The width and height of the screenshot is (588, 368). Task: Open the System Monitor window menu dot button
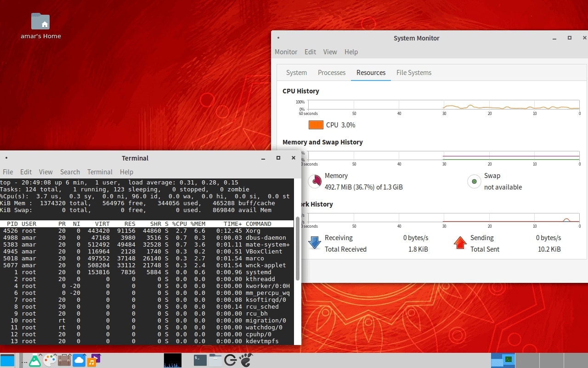click(x=278, y=38)
